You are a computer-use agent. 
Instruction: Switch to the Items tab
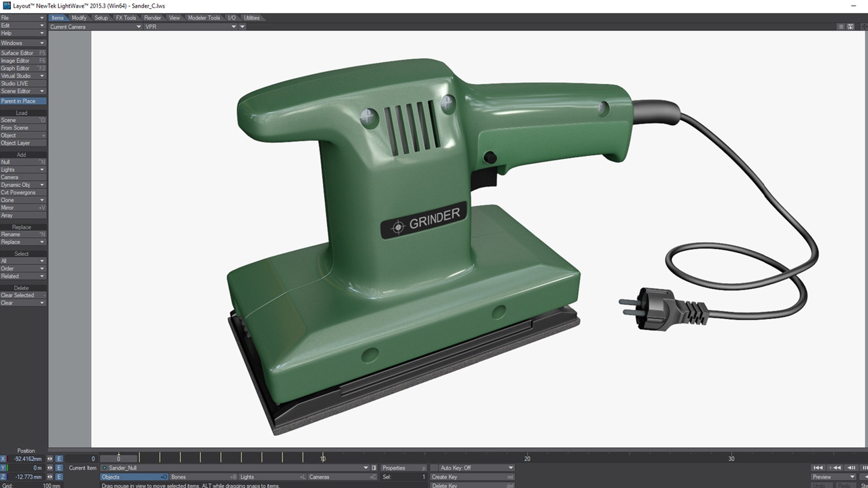coord(57,18)
